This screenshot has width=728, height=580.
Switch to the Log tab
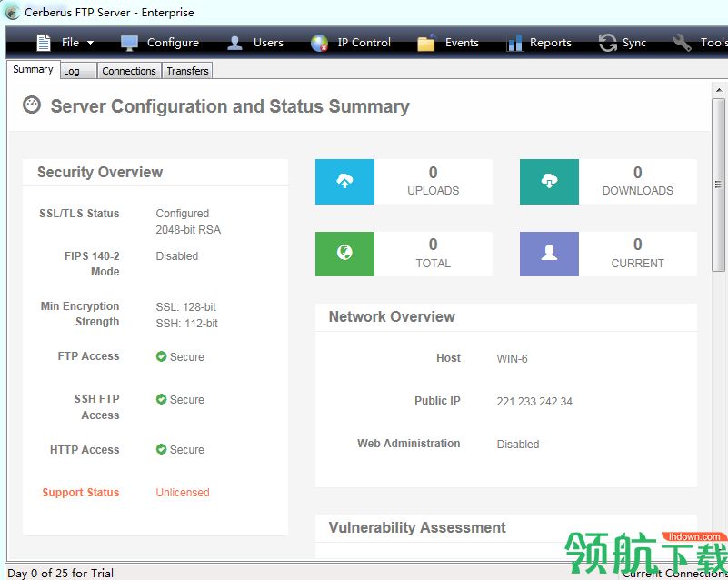[x=78, y=71]
